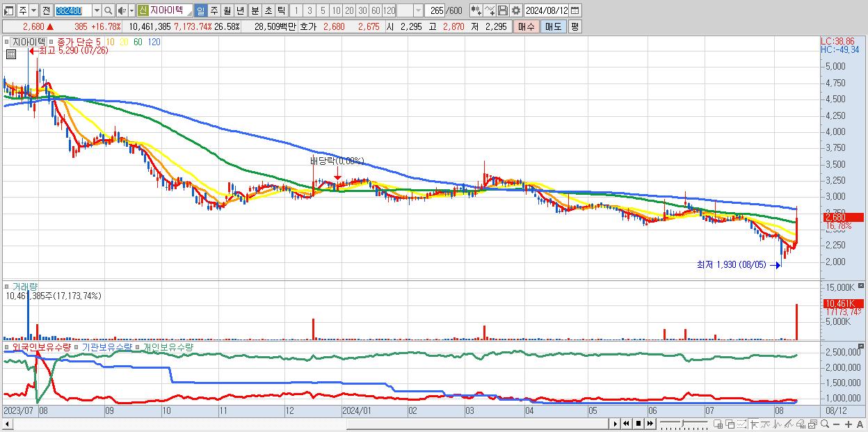Click the add line indicator icon
This screenshot has height=432, width=868.
click(x=490, y=10)
